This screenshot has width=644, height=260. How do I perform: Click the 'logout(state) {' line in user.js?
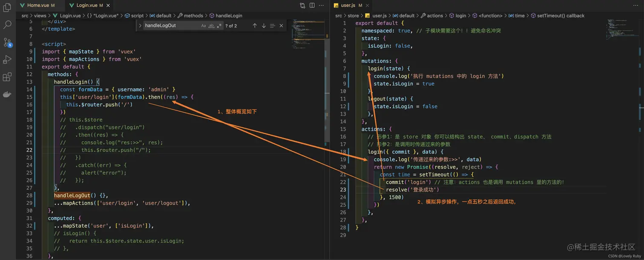[x=391, y=99]
